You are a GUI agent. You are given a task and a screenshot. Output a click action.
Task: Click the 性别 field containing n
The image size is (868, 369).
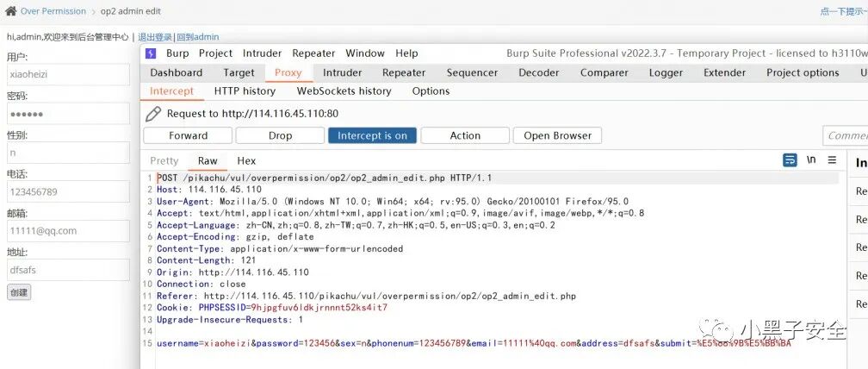[x=68, y=153]
